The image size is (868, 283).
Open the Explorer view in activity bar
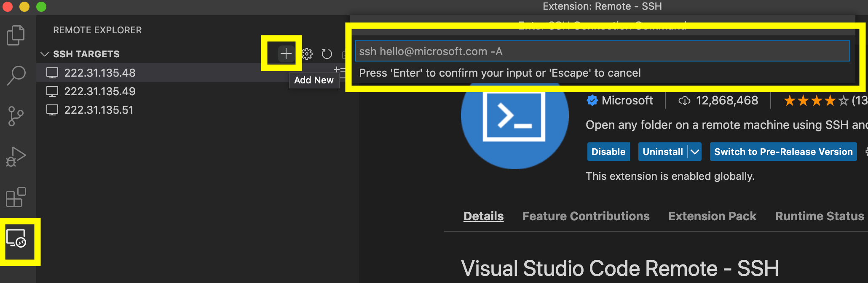[16, 35]
